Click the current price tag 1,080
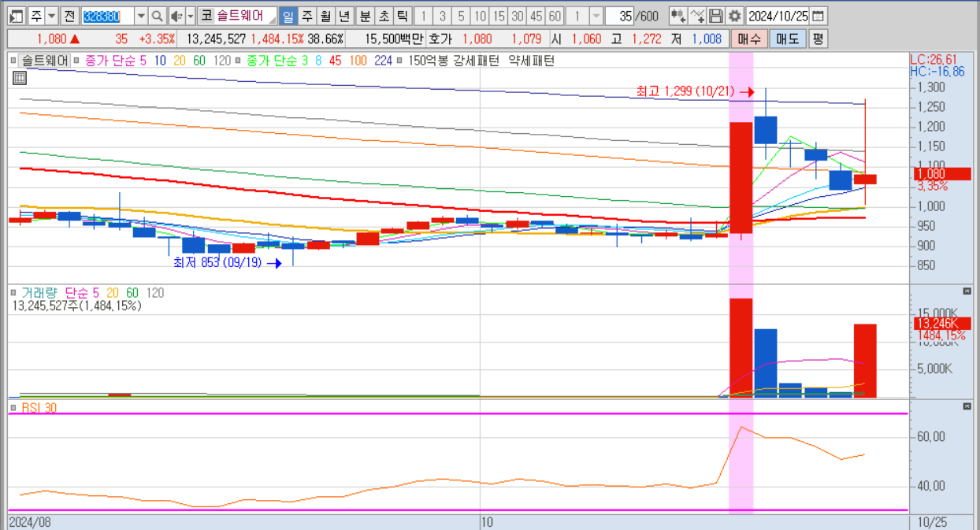The image size is (980, 530). [942, 174]
